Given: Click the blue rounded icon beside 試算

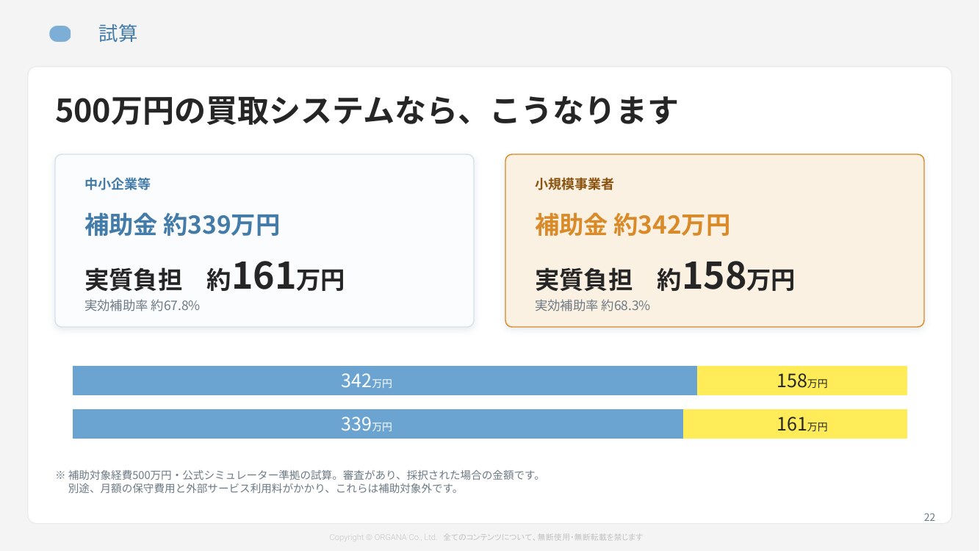Looking at the screenshot, I should tap(60, 34).
